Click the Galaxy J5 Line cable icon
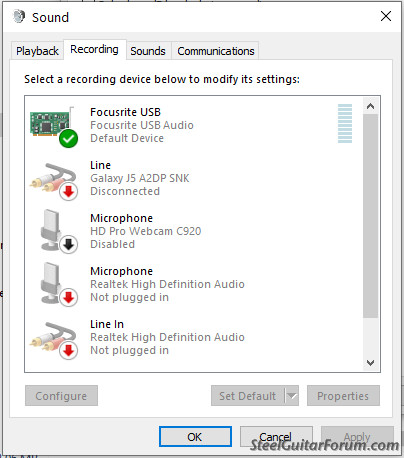The image size is (404, 458). click(53, 178)
